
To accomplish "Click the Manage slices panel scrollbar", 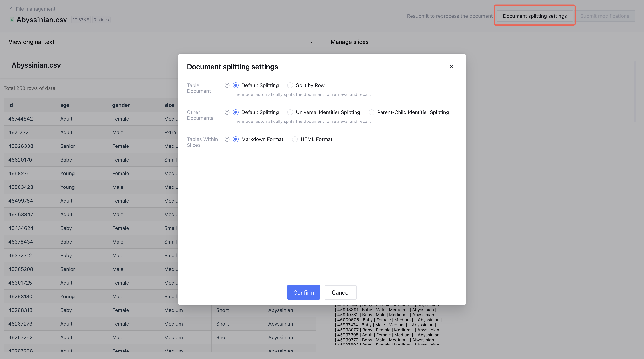I will click(x=635, y=91).
